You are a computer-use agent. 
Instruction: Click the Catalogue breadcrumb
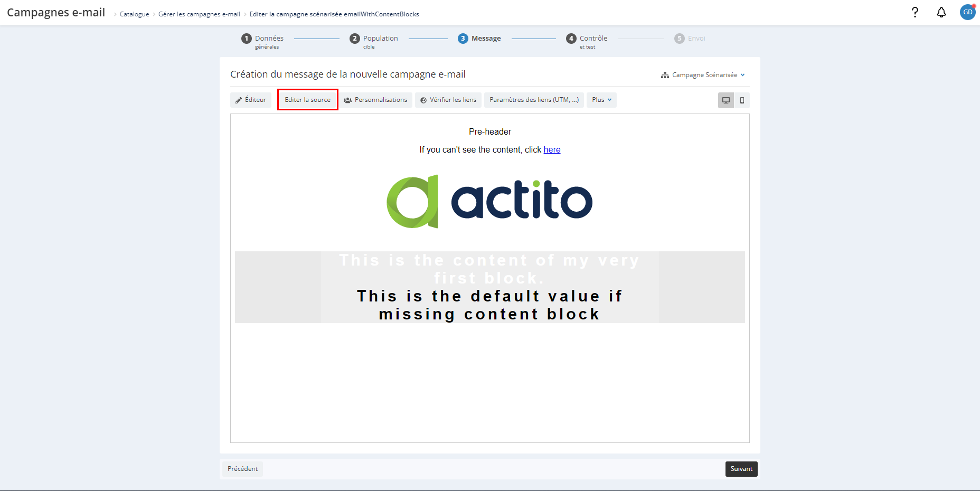(x=135, y=14)
